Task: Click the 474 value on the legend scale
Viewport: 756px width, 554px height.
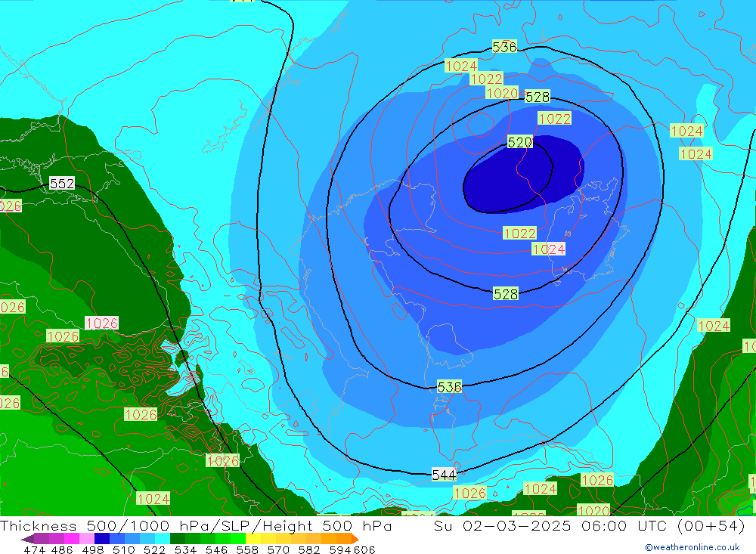Action: pyautogui.click(x=35, y=549)
